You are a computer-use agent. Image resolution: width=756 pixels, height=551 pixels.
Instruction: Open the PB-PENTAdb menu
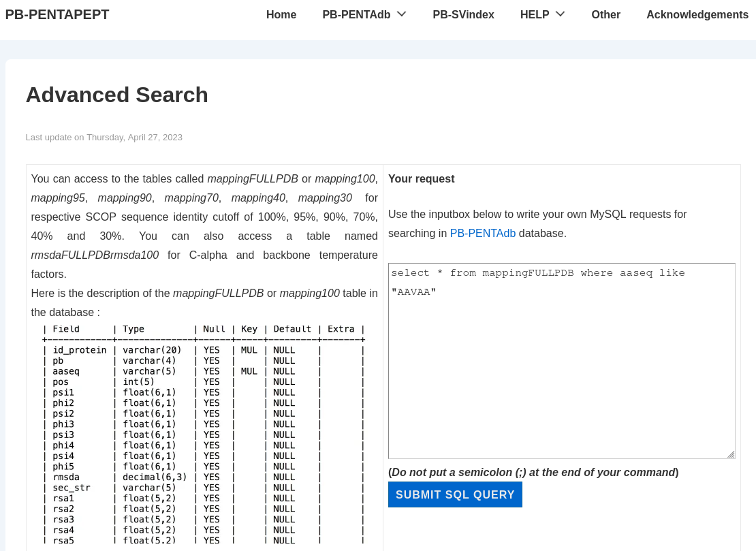[x=356, y=14]
